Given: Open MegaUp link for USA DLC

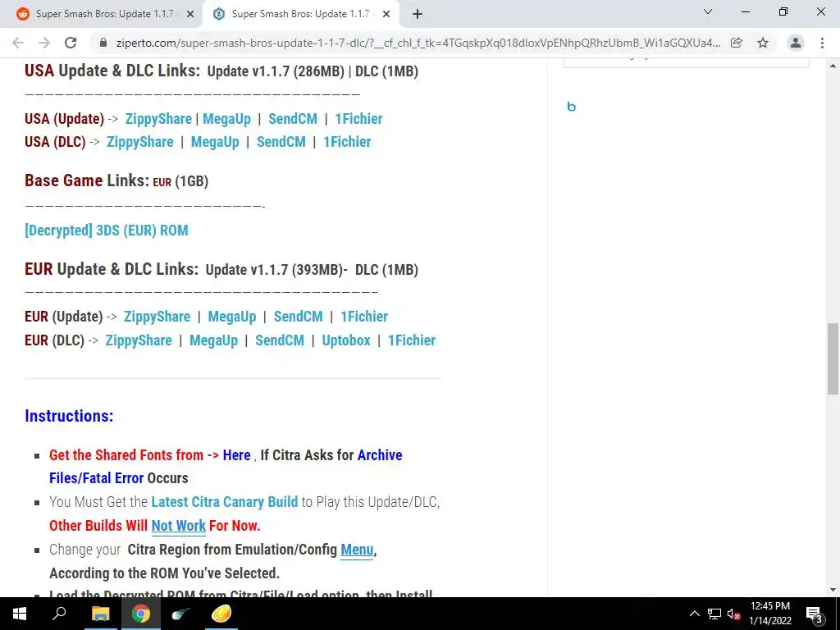Looking at the screenshot, I should (x=215, y=142).
